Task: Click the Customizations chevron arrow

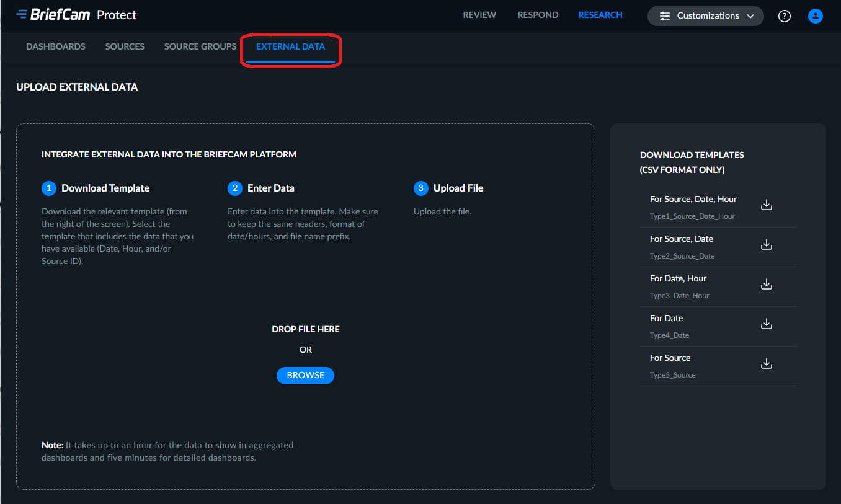Action: point(750,16)
